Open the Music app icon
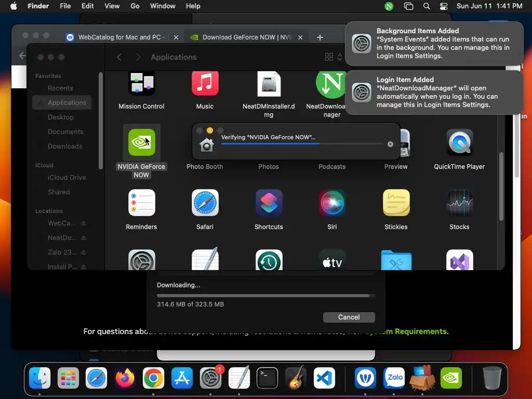The width and height of the screenshot is (532, 399). [x=205, y=83]
